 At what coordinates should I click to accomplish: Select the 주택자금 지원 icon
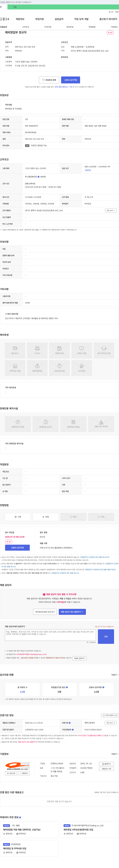tap(15, 368)
